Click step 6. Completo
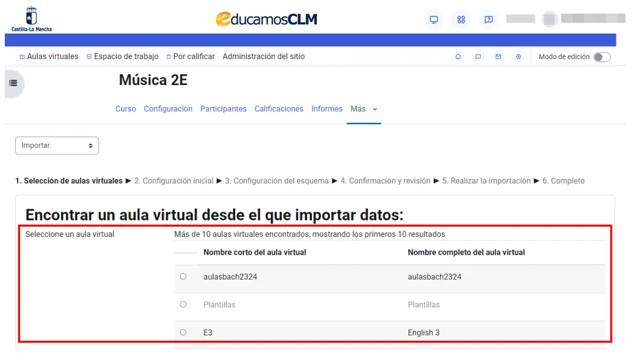 (563, 181)
